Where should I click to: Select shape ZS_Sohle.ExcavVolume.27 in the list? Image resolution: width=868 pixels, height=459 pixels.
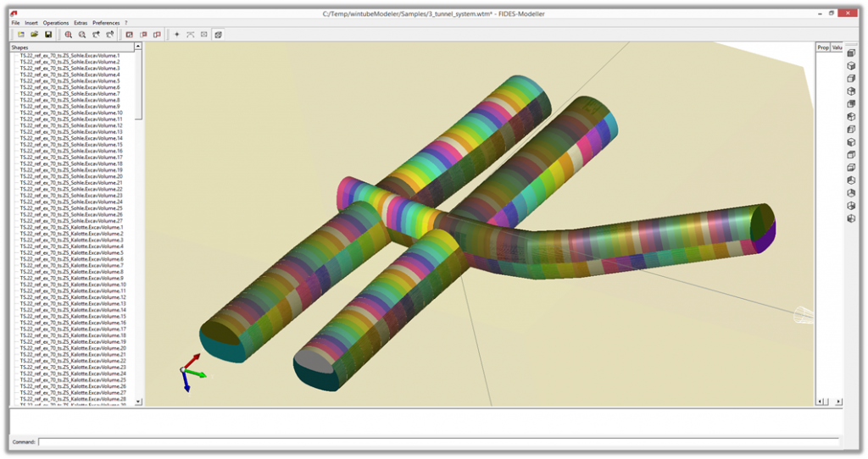[71, 221]
